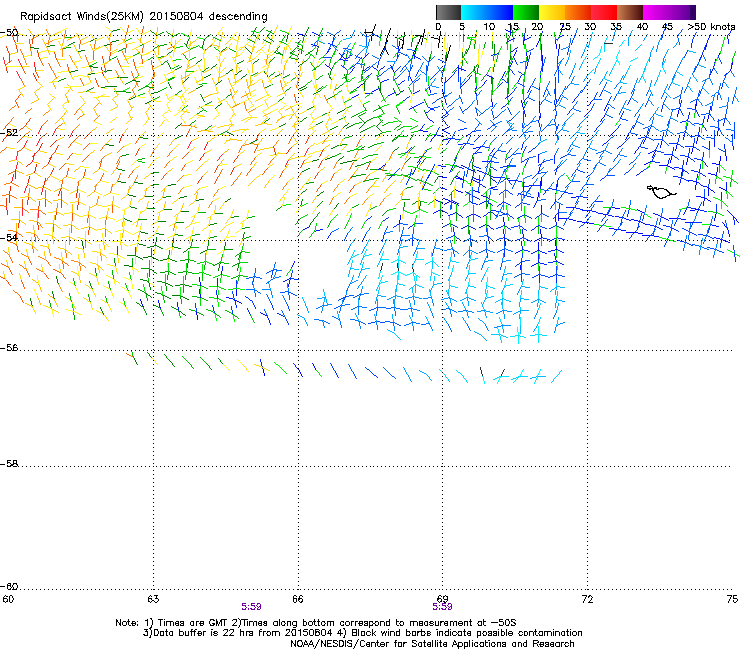Image resolution: width=740 pixels, height=650 pixels.
Task: Select the yellow 20–25 knots legend swatch
Action: tap(552, 12)
